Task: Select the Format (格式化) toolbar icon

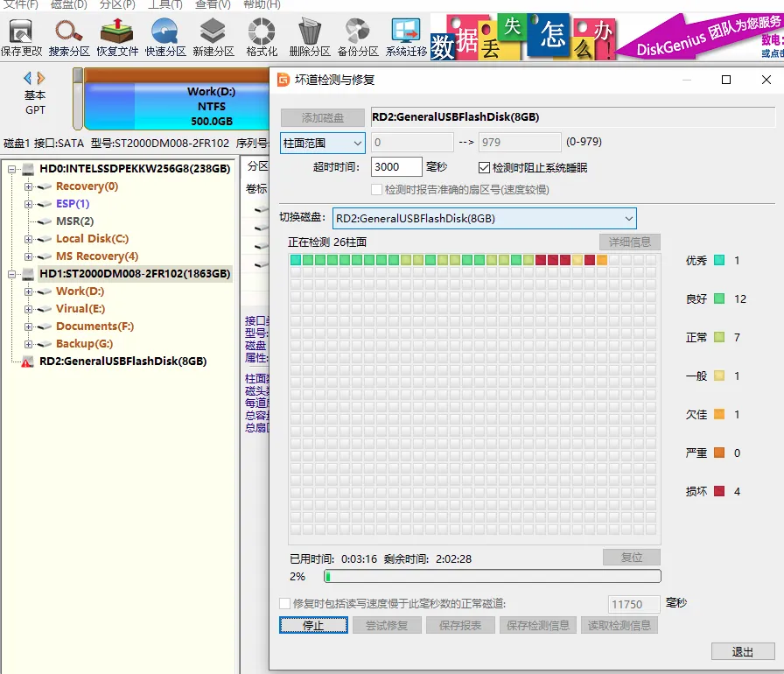Action: [x=262, y=38]
